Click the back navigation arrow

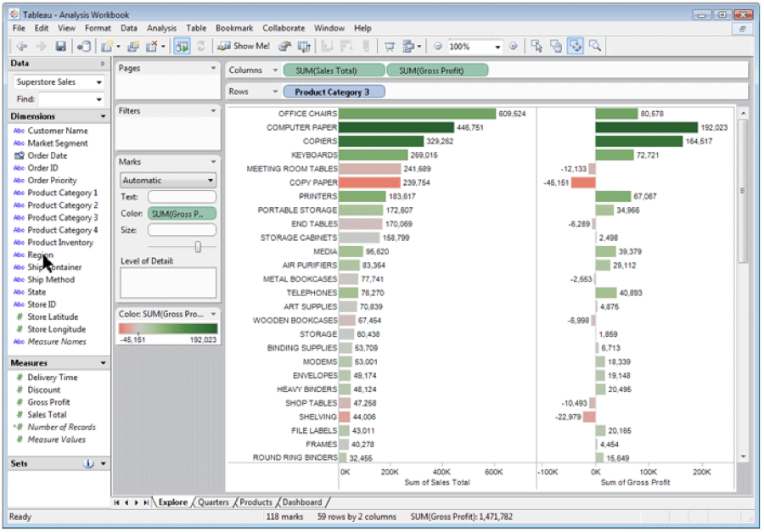pyautogui.click(x=20, y=46)
